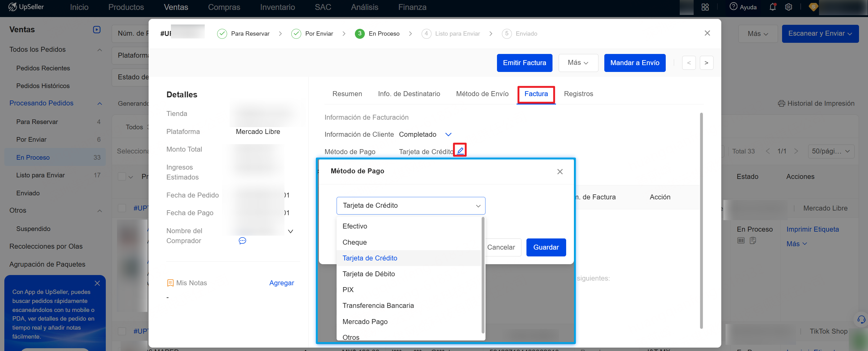Select Mercado Pago option
The image size is (868, 351).
tap(409, 322)
